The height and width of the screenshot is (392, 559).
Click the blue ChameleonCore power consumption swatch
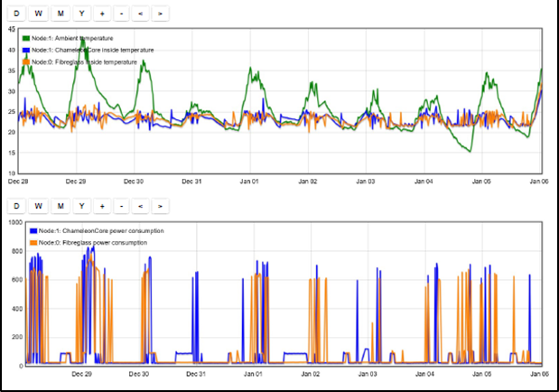click(x=33, y=231)
